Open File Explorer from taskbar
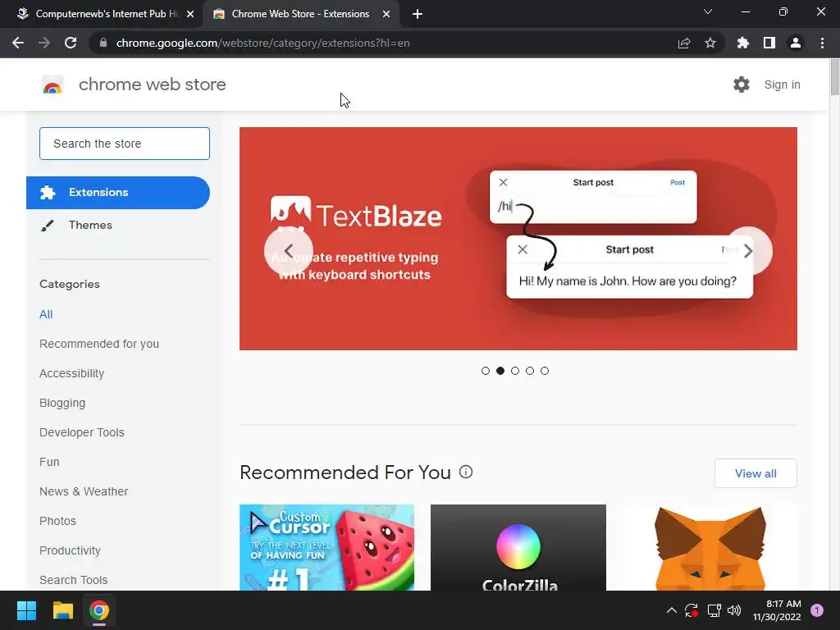Screen dimensions: 840x630 click(62, 610)
